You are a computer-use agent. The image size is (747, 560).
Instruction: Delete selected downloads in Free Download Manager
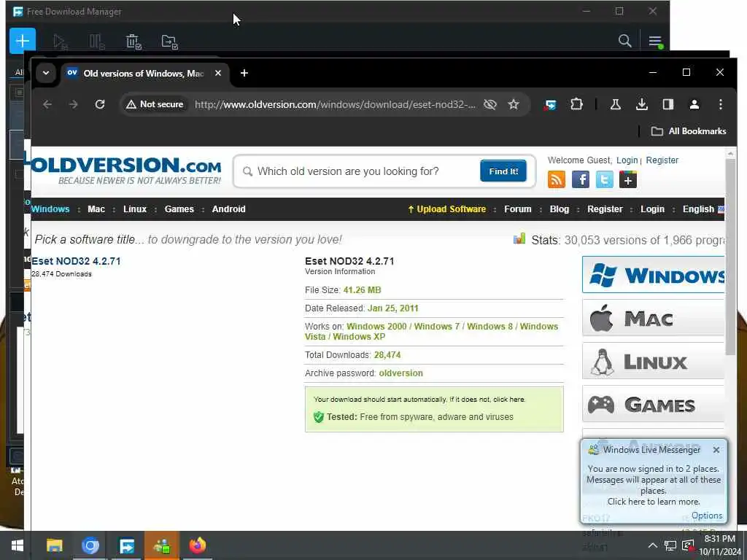tap(133, 42)
